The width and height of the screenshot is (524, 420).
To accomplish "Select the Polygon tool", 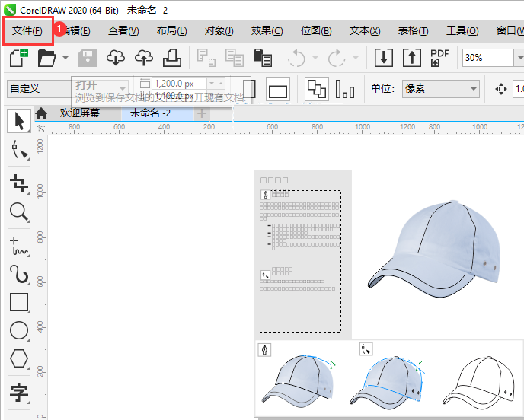I will click(19, 358).
